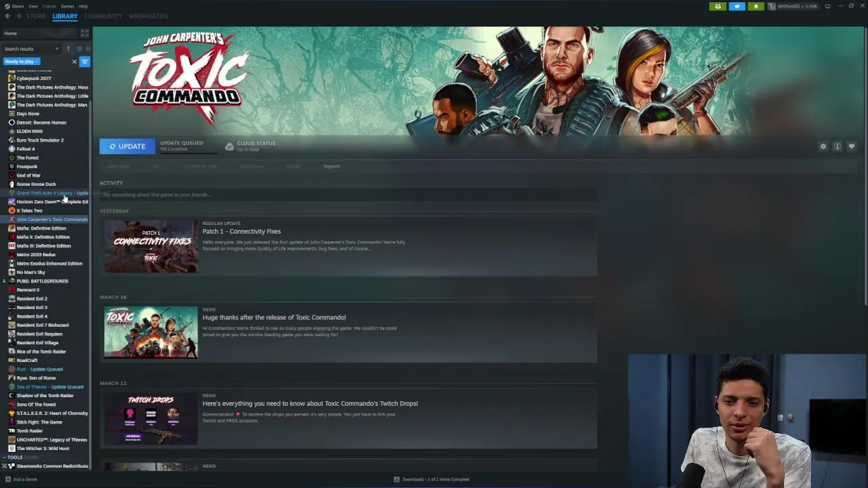Image resolution: width=868 pixels, height=488 pixels.
Task: Open the Downloads status bar link
Action: click(x=431, y=479)
